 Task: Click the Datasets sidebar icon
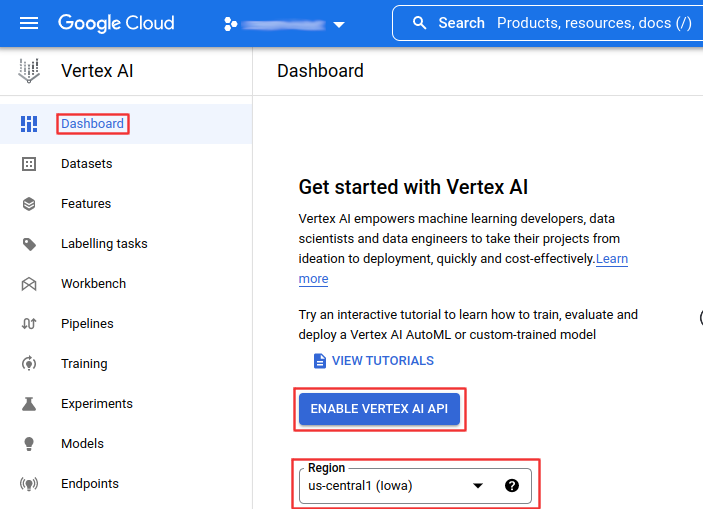(29, 164)
